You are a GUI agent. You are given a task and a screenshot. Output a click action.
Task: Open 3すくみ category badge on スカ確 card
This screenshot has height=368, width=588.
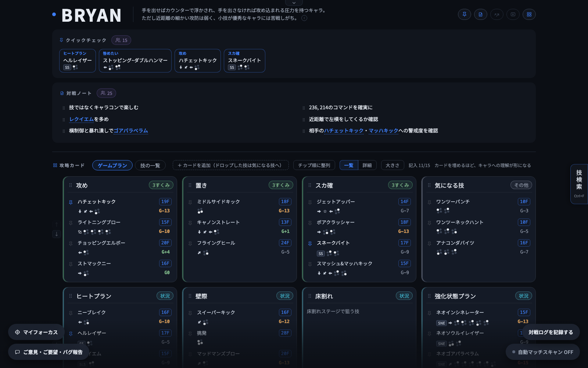click(400, 185)
